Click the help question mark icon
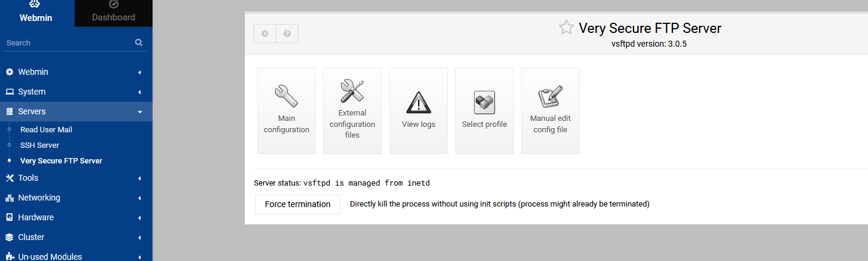868x261 pixels. 287,34
